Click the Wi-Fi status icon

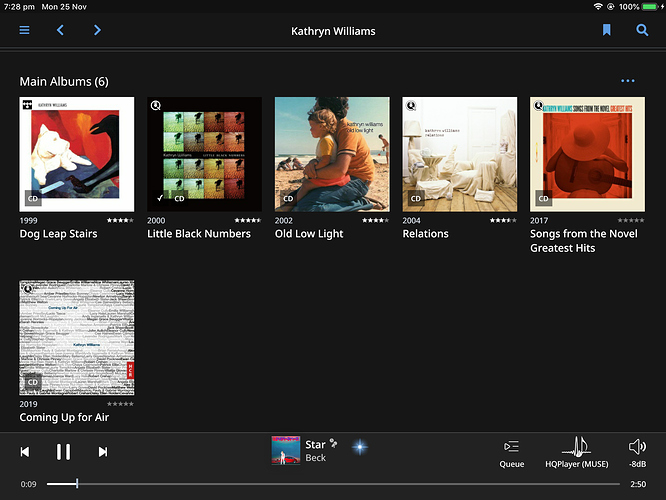tap(598, 6)
